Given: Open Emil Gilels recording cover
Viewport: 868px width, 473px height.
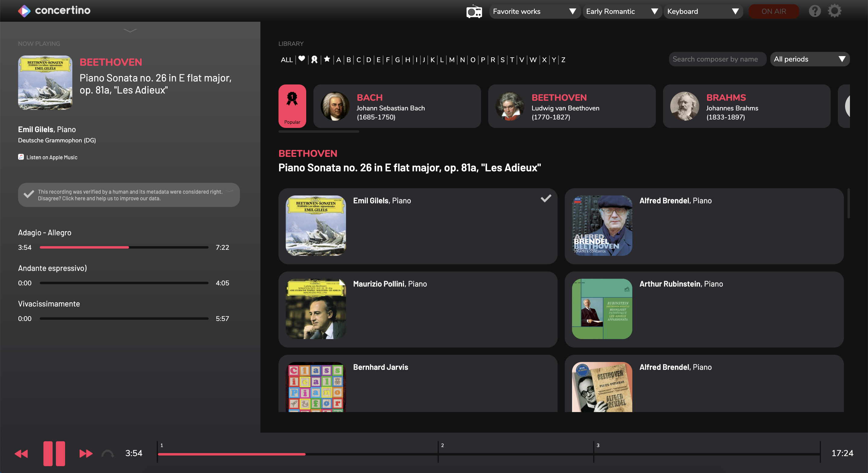Looking at the screenshot, I should 316,225.
